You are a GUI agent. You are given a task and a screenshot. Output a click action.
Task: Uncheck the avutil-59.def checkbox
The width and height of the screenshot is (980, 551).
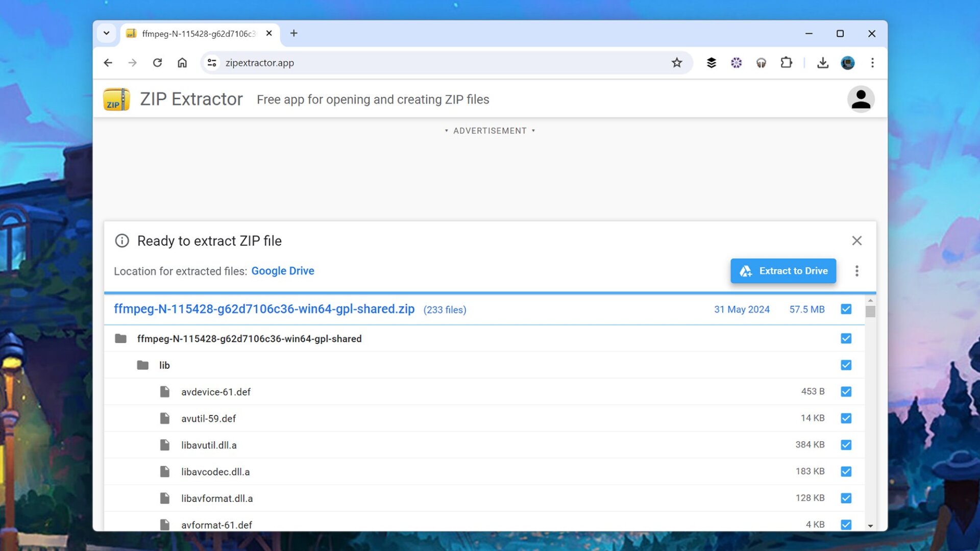(x=846, y=418)
